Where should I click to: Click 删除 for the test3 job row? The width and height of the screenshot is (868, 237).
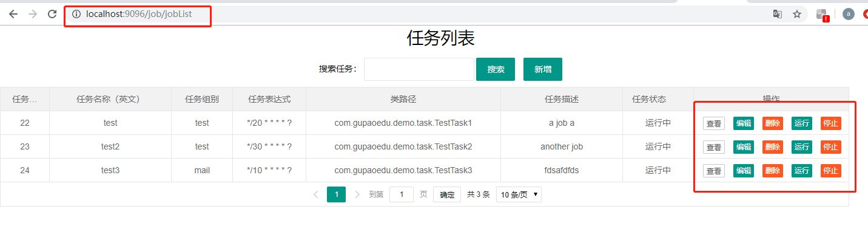tap(773, 171)
